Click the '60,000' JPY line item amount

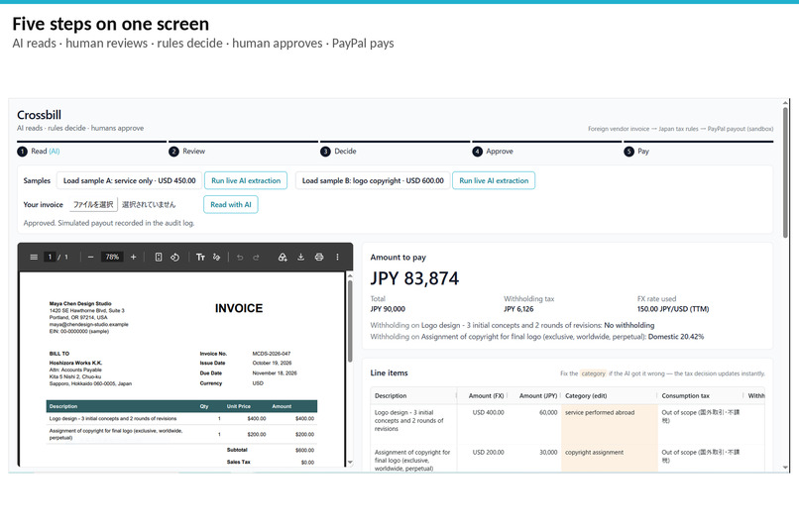point(548,412)
